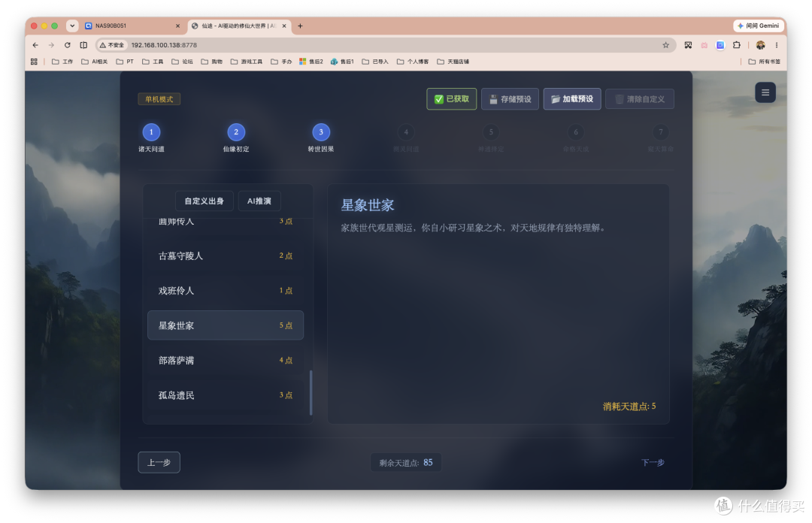Click the 不安全 site security badge

click(x=112, y=45)
